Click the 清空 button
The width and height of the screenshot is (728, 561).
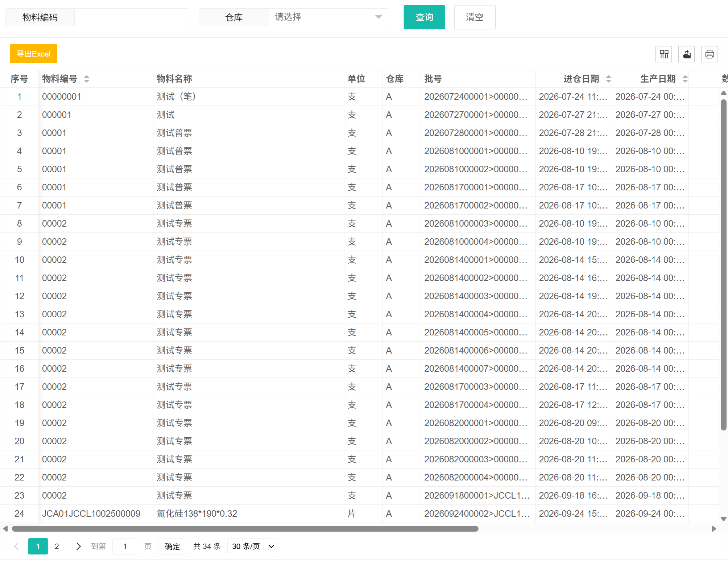click(x=475, y=17)
